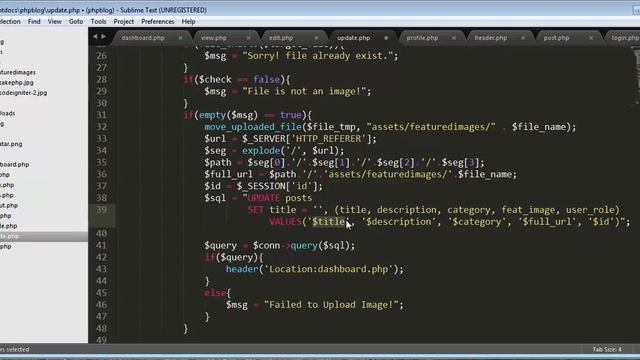Open dashboard.php from the sidebar
Image resolution: width=640 pixels, height=360 pixels.
click(x=14, y=164)
